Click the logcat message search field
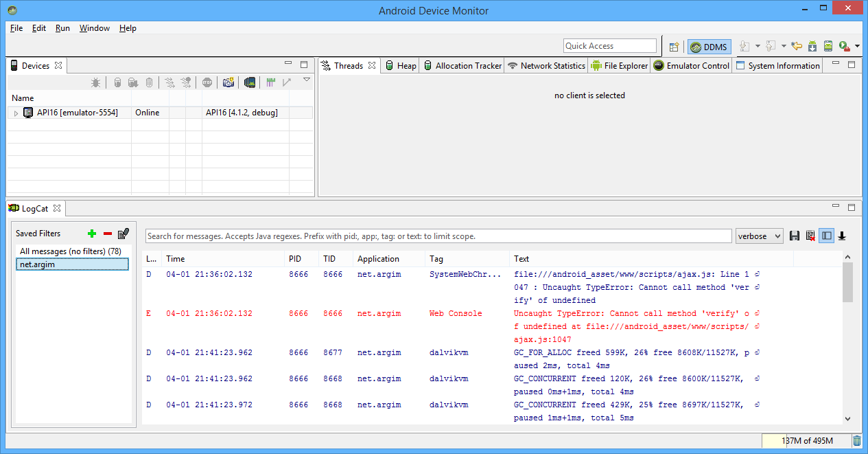The height and width of the screenshot is (454, 868). tap(438, 236)
